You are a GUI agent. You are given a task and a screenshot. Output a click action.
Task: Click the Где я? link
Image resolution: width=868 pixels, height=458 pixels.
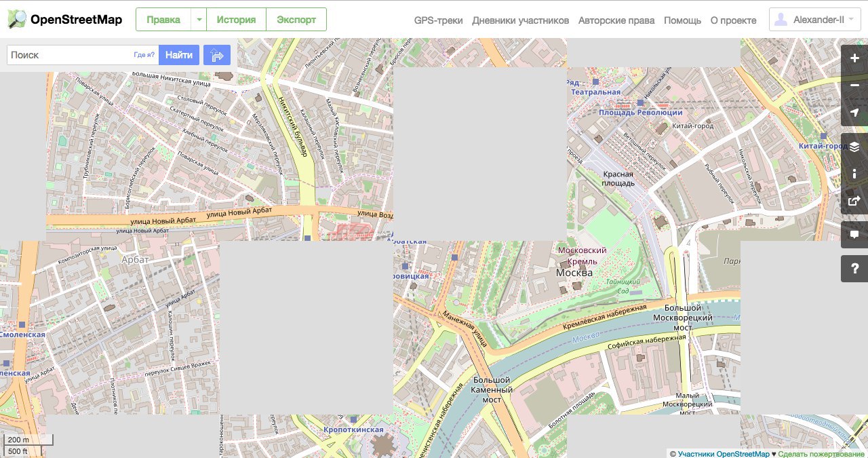[144, 55]
